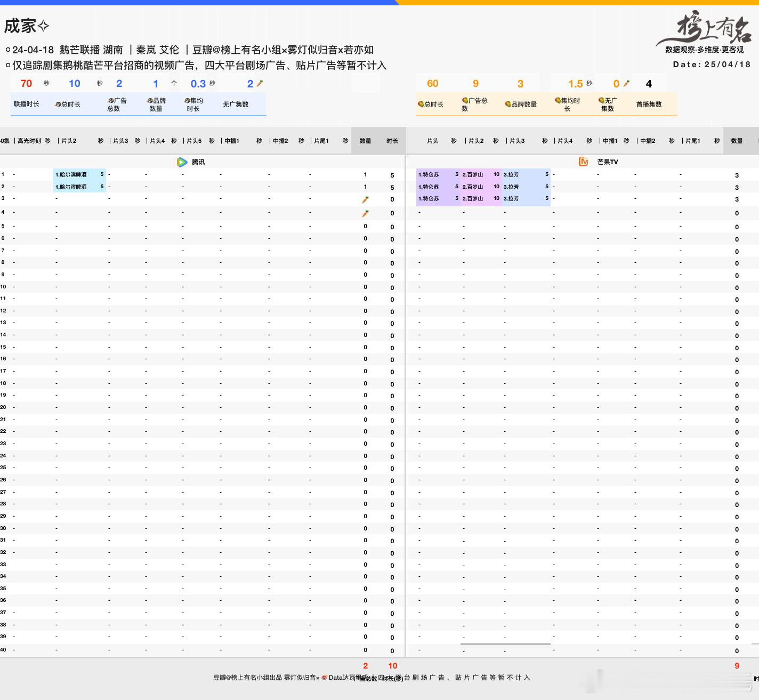759x700 pixels.
Task: Click the Mango TV 片头 column header
Action: pyautogui.click(x=433, y=141)
